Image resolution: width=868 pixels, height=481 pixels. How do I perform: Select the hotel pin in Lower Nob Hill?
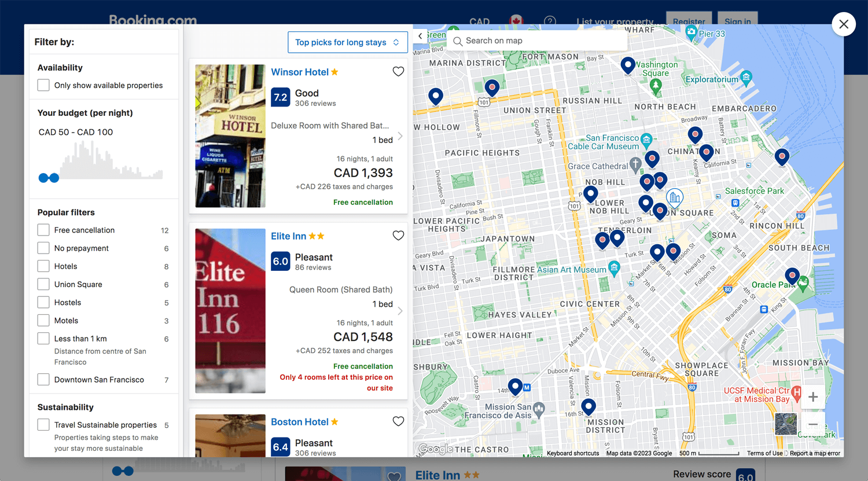590,194
